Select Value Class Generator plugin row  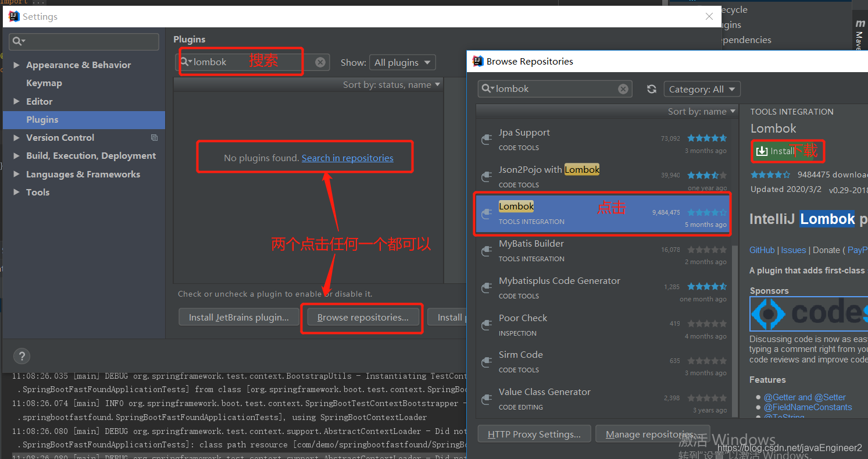(603, 399)
